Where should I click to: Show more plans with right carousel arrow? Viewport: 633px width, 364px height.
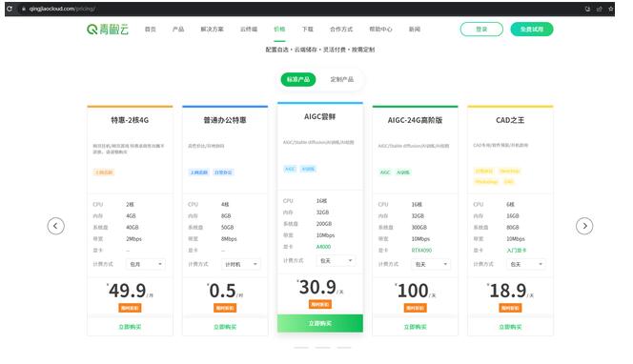pos(584,226)
